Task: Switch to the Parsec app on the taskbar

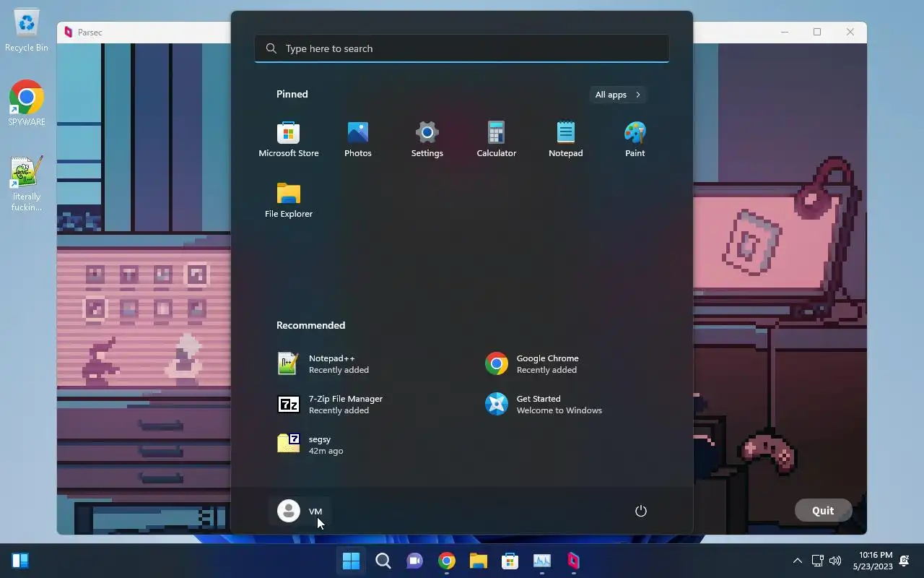Action: click(574, 561)
